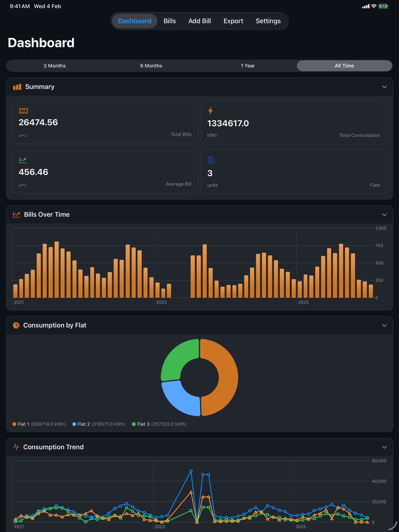The image size is (399, 532).
Task: Collapse the Bills Over Time chevron
Action: point(384,215)
